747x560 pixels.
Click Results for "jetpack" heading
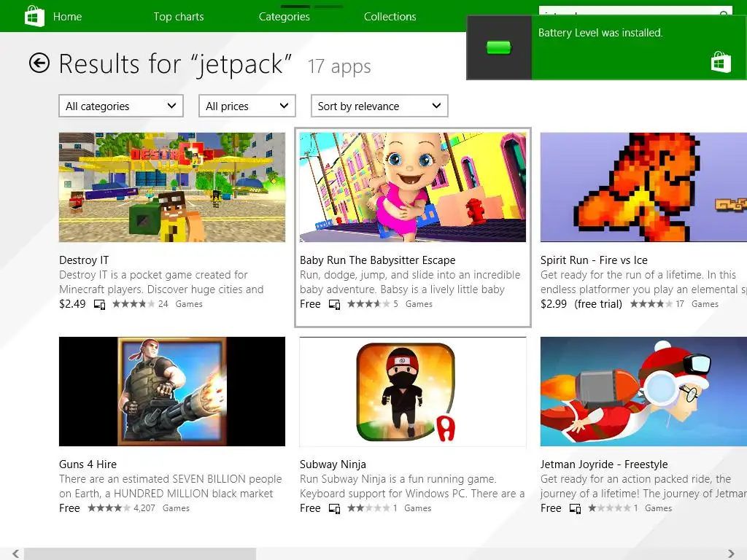coord(175,64)
